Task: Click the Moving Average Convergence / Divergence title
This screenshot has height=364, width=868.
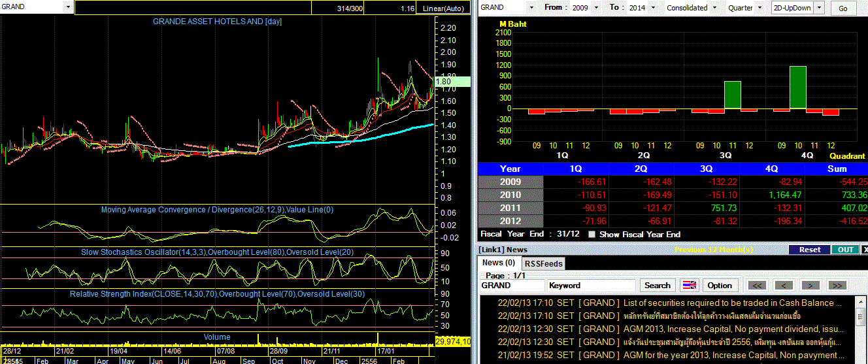Action: pyautogui.click(x=217, y=210)
